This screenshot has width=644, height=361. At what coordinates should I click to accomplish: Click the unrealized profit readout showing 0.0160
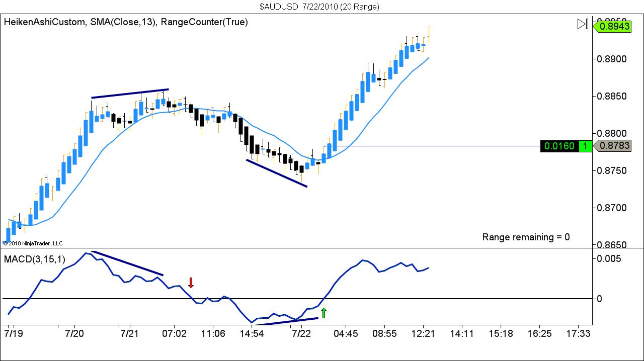click(560, 146)
